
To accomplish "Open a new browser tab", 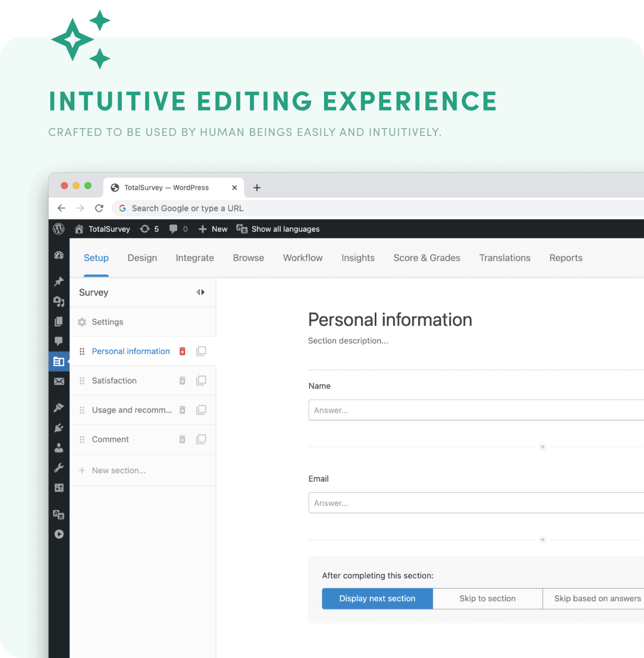I will tap(257, 188).
